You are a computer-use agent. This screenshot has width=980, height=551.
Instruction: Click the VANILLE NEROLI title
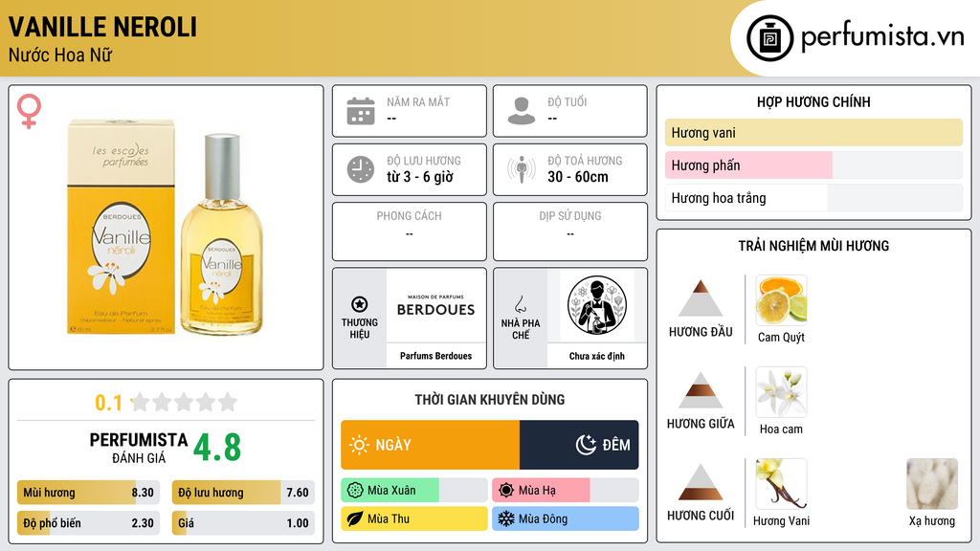[x=102, y=27]
